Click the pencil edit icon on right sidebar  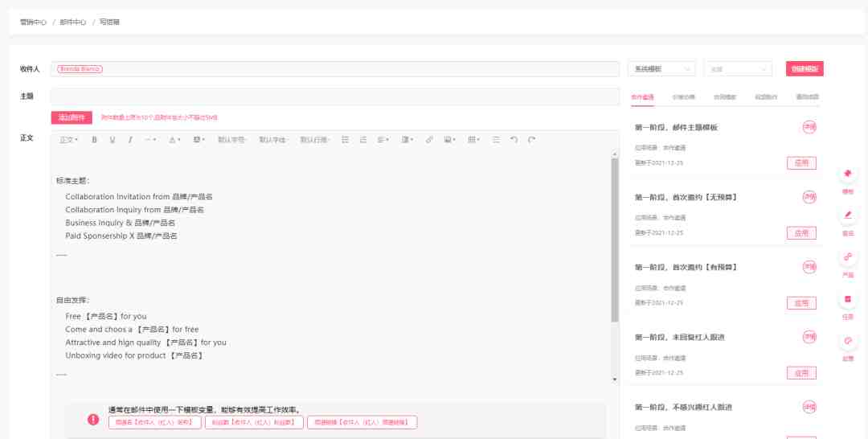click(848, 215)
